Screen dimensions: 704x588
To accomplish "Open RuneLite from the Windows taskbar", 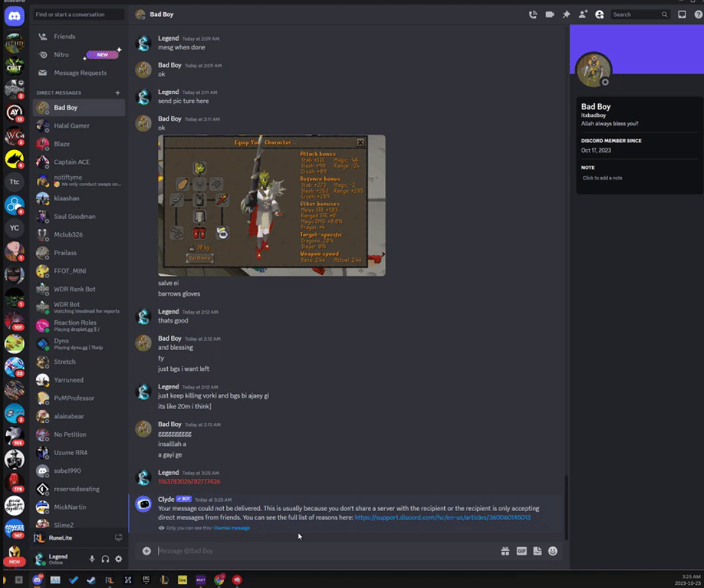I will click(110, 580).
